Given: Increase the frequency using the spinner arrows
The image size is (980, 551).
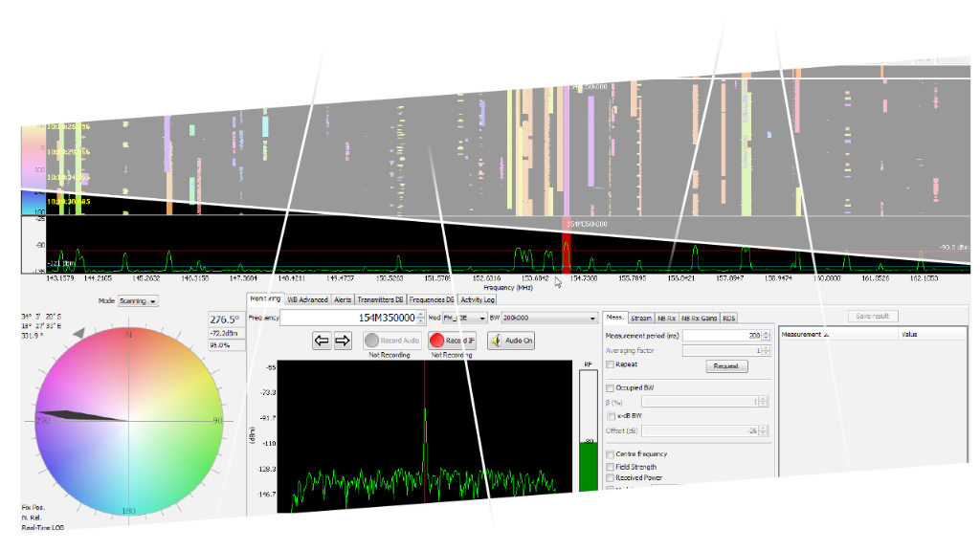Looking at the screenshot, I should point(421,314).
